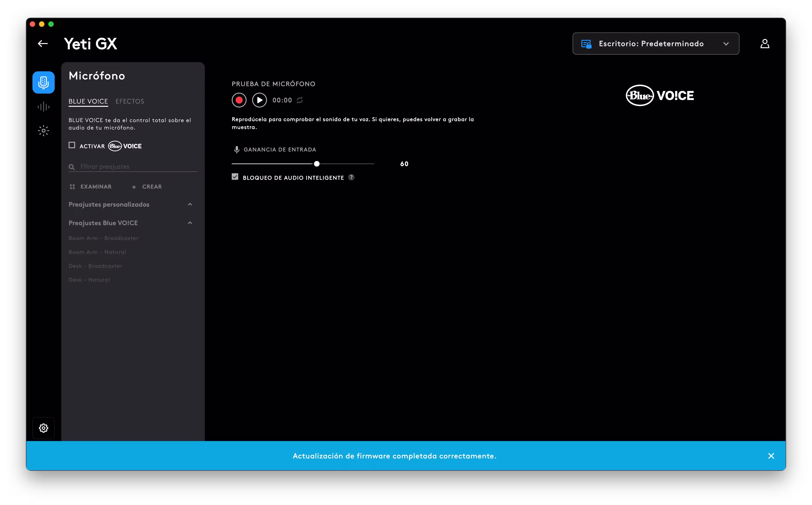Click the macOS green fullscreen window button
812x505 pixels.
[51, 24]
